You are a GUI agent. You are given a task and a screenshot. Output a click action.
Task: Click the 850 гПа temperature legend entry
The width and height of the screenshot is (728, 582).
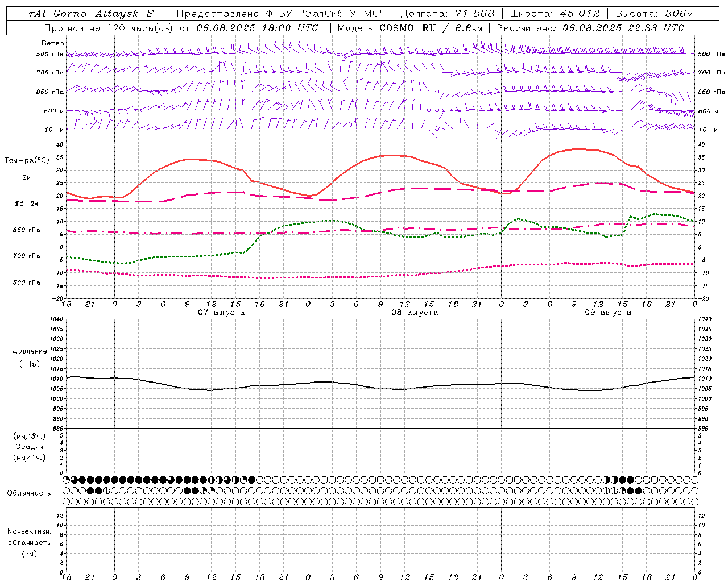27,230
